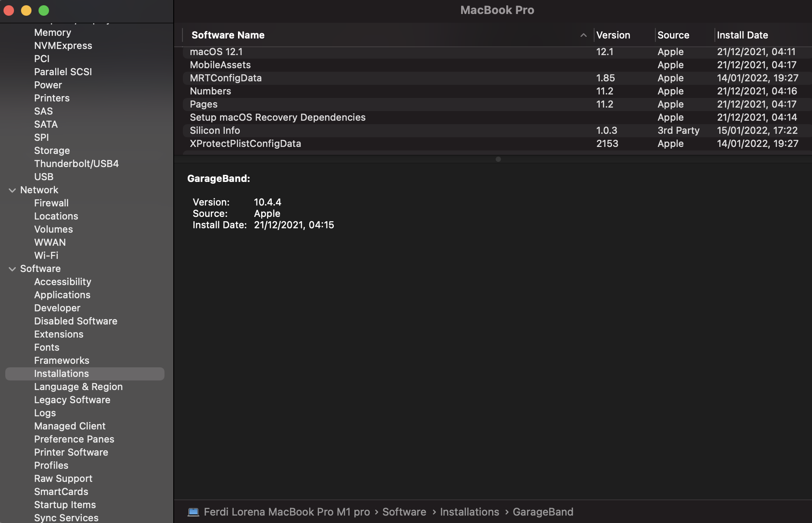
Task: Open Accessibility under Software
Action: coord(63,282)
